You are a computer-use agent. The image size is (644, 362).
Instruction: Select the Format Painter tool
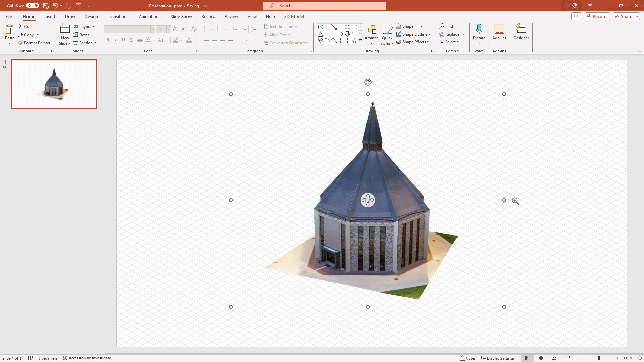tap(35, 43)
